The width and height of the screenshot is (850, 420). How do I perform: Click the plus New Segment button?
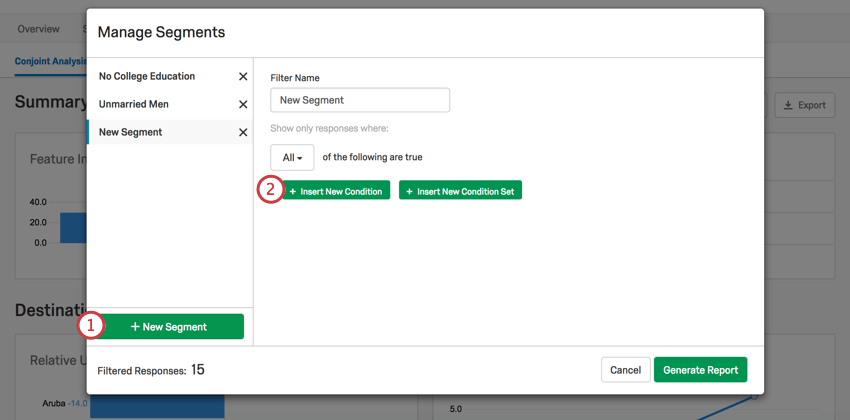coord(169,327)
